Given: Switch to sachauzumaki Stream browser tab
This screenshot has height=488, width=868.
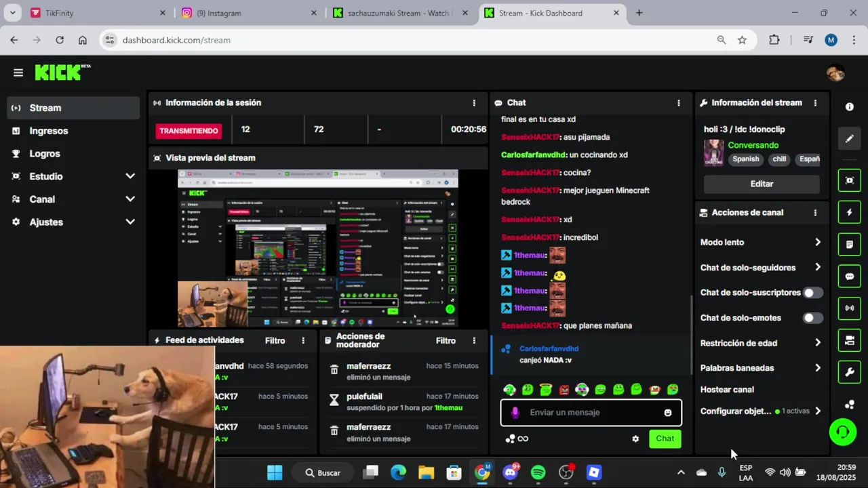Looking at the screenshot, I should pyautogui.click(x=401, y=13).
